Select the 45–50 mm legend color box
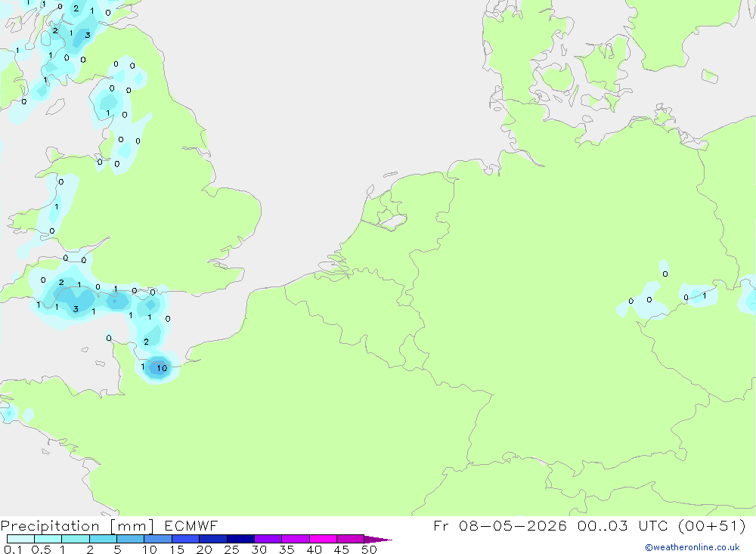Screen dimensions: 756x554 (x=351, y=539)
